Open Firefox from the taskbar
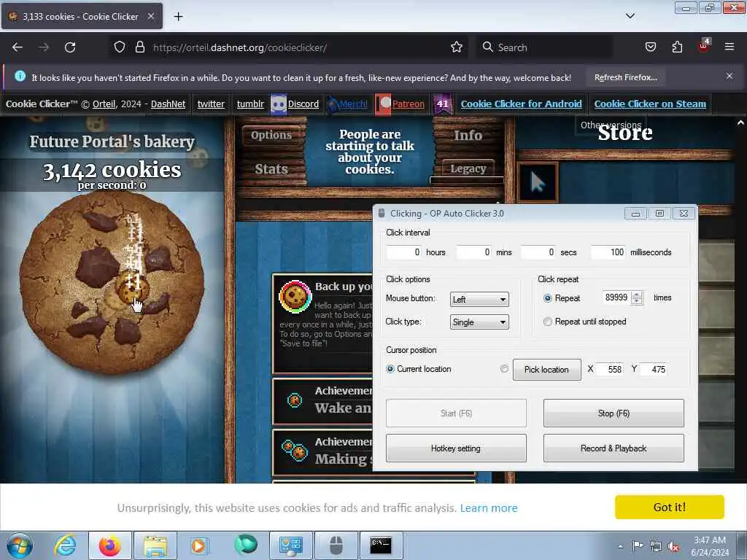Viewport: 747px width, 560px height. point(109,545)
